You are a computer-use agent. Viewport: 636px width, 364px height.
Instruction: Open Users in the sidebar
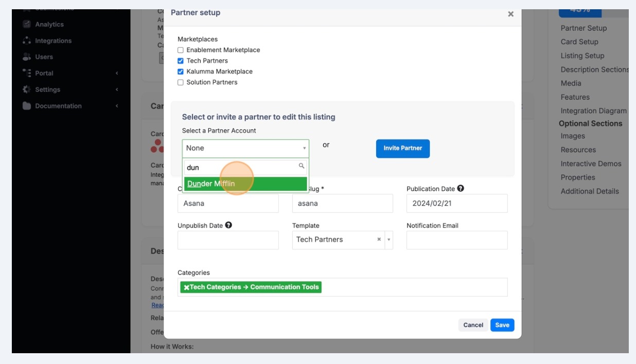[x=44, y=57]
